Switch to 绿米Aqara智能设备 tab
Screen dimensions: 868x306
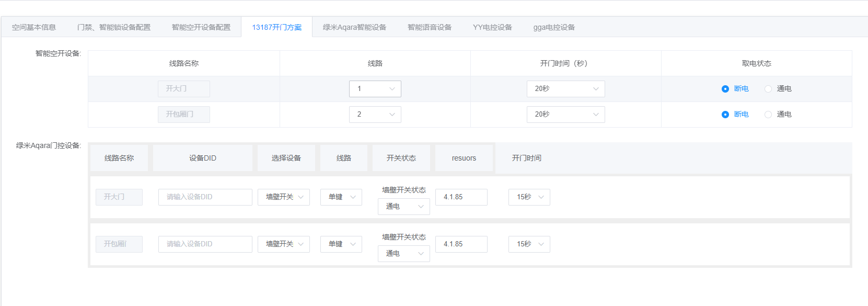click(x=354, y=27)
